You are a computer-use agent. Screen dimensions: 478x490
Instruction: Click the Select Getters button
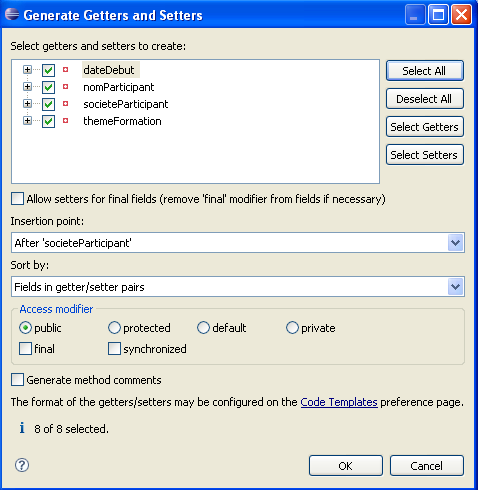[x=425, y=127]
